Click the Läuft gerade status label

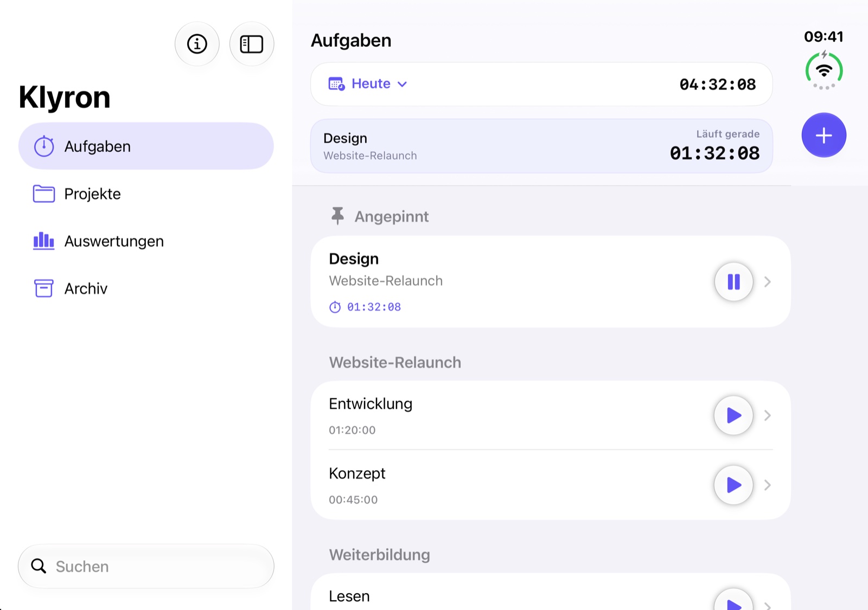[x=727, y=134]
